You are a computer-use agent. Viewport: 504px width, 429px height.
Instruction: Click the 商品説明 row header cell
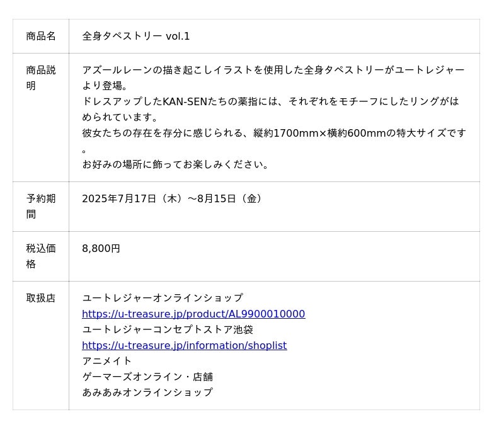click(x=41, y=78)
